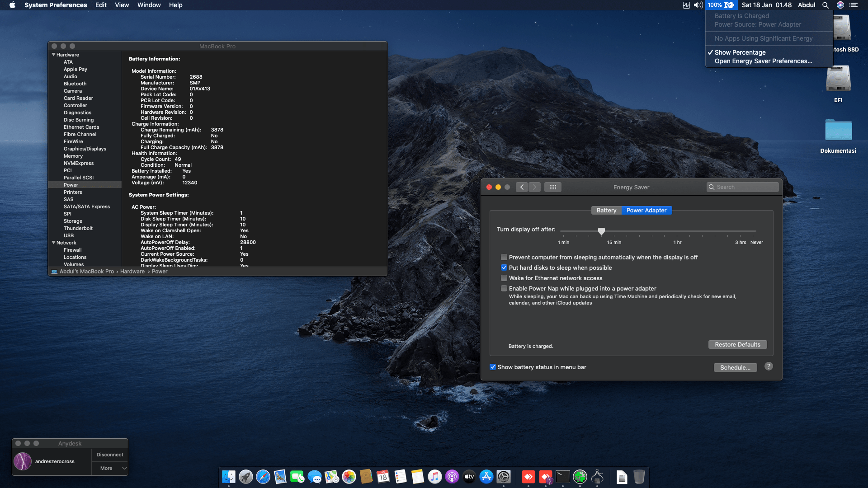This screenshot has height=488, width=868.
Task: Enable Power Nap while plugged in
Action: coord(504,289)
